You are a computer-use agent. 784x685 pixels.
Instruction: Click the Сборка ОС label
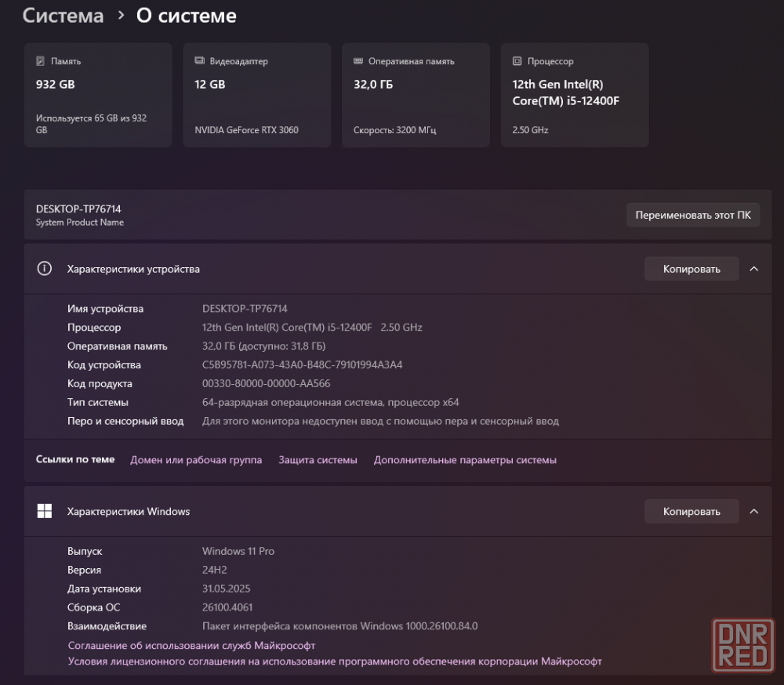(x=93, y=607)
